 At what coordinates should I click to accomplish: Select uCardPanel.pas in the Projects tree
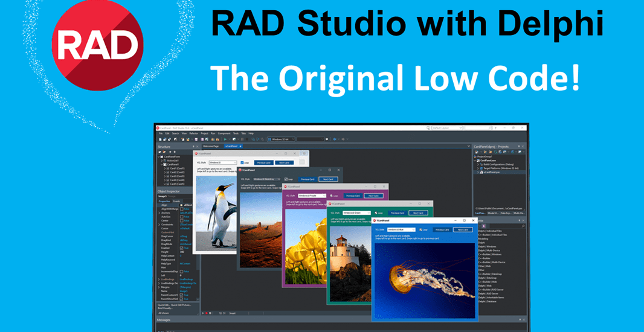point(492,173)
